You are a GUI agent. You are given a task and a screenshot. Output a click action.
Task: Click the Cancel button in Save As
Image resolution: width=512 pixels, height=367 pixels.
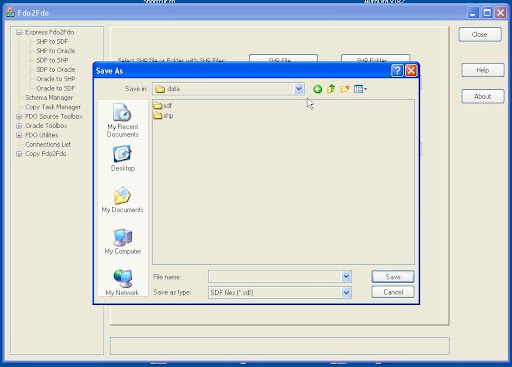(393, 292)
